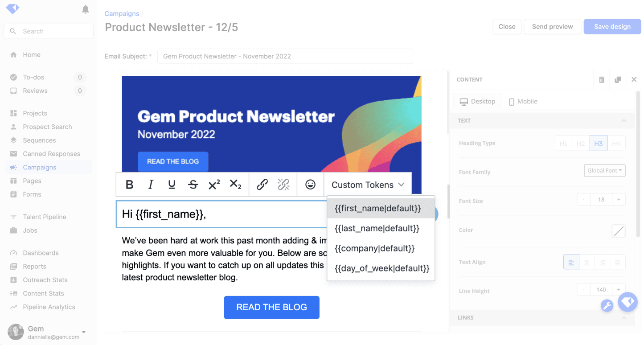Switch to the Mobile tab

523,102
